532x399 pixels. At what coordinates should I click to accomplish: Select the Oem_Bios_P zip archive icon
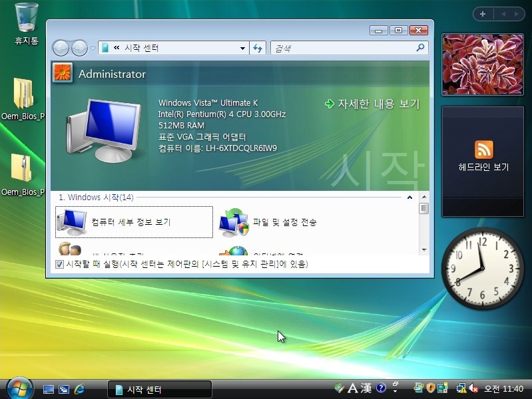pyautogui.click(x=23, y=175)
